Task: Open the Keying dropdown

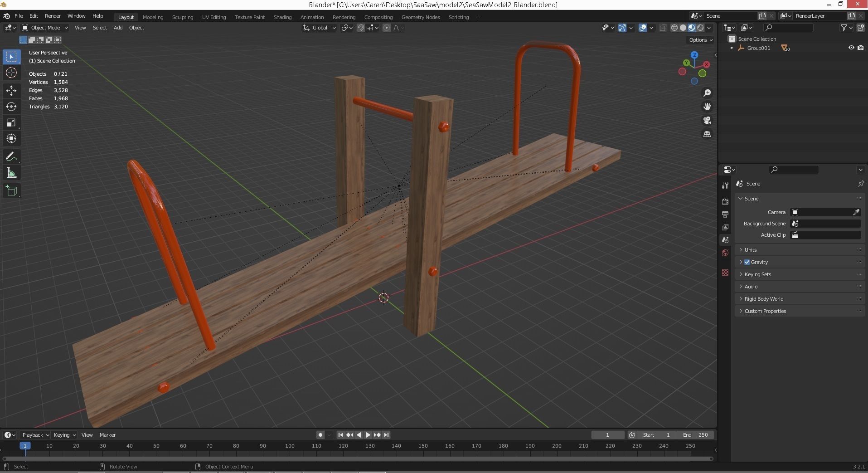Action: [64, 435]
